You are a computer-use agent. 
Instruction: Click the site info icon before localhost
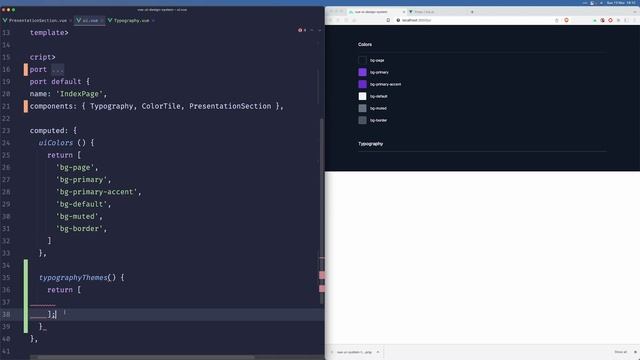[398, 20]
